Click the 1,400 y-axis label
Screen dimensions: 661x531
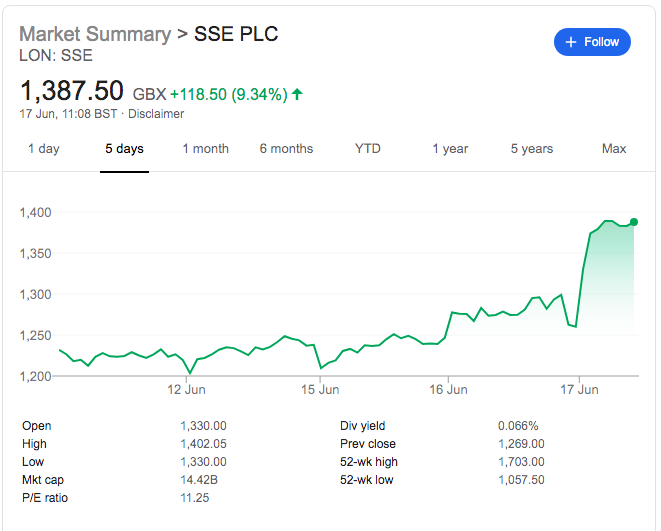point(35,212)
